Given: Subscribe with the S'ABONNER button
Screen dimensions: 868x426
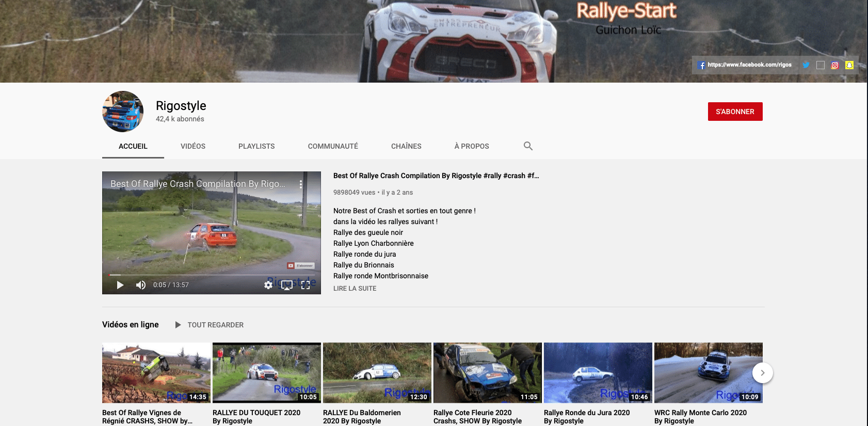Looking at the screenshot, I should point(735,112).
